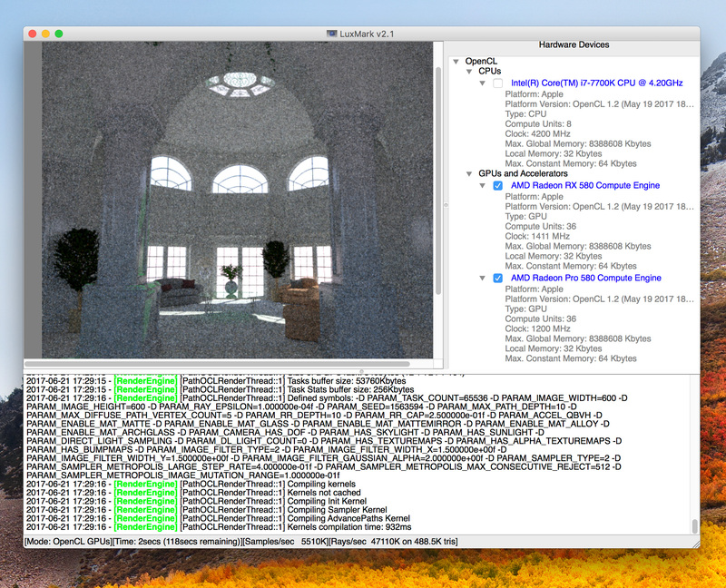Select AMD Radeon Pro 580 Compute Engine label
This screenshot has width=726, height=588.
[585, 278]
